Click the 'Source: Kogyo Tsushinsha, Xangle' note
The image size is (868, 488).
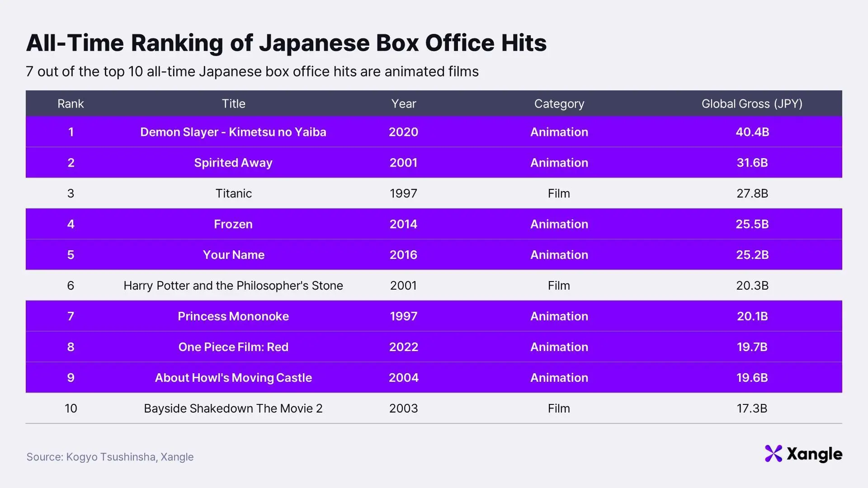click(110, 457)
